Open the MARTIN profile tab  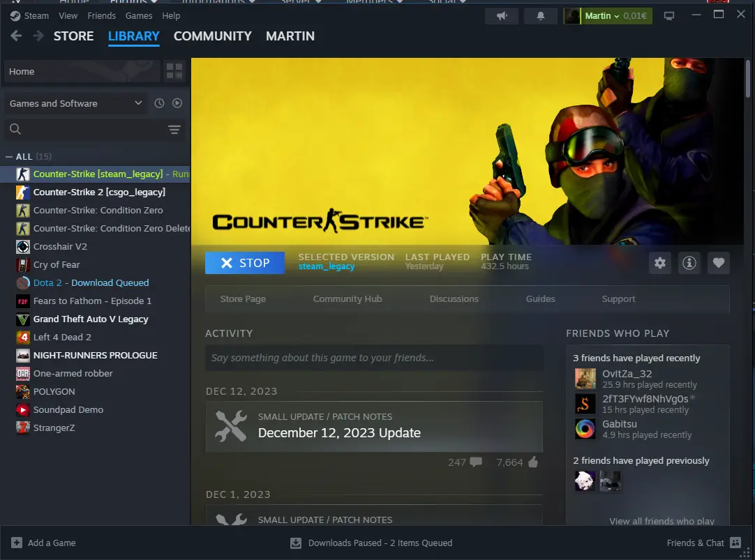(290, 36)
